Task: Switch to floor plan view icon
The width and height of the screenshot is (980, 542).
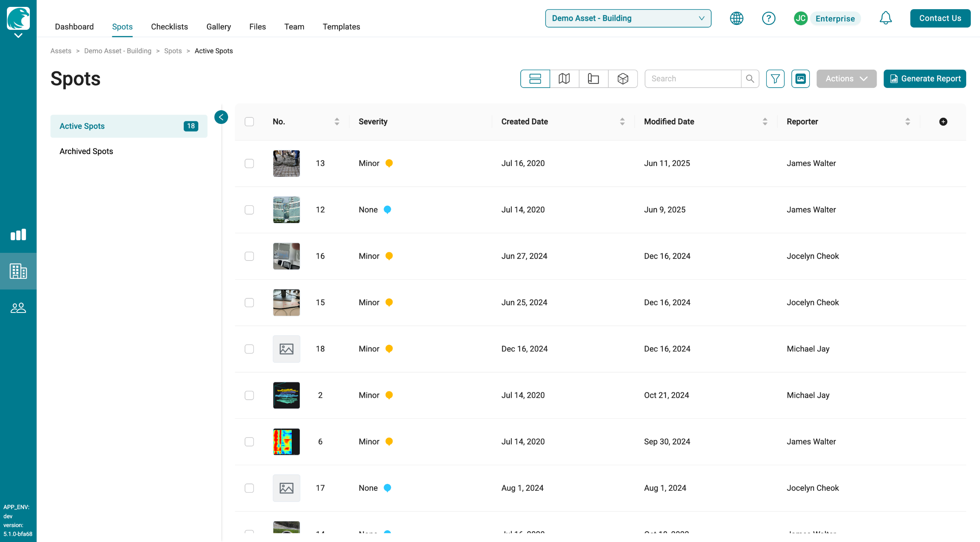Action: [593, 79]
